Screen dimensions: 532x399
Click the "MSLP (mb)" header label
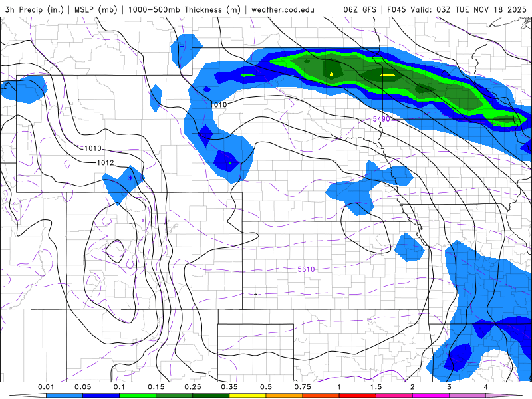96,9
